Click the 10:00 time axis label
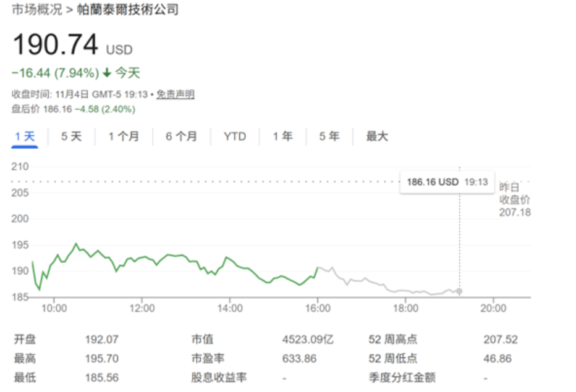The height and width of the screenshot is (392, 576). (54, 308)
